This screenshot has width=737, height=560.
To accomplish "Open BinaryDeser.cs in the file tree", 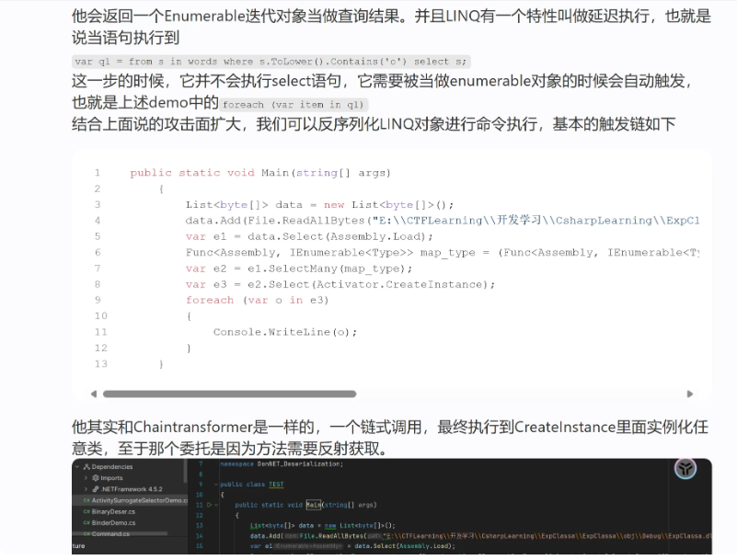I will pyautogui.click(x=113, y=511).
